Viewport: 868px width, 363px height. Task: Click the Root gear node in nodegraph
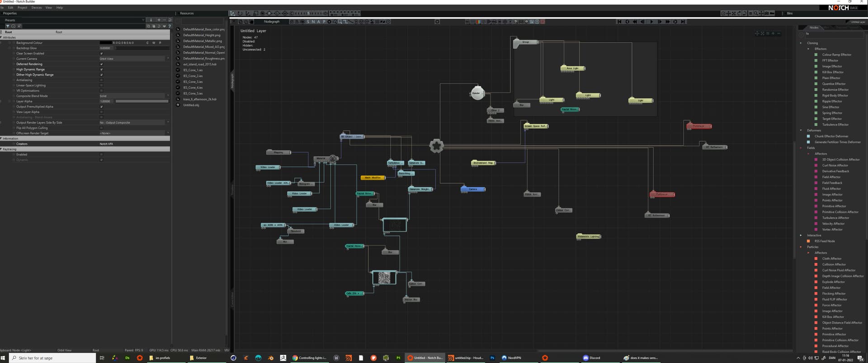(x=436, y=146)
